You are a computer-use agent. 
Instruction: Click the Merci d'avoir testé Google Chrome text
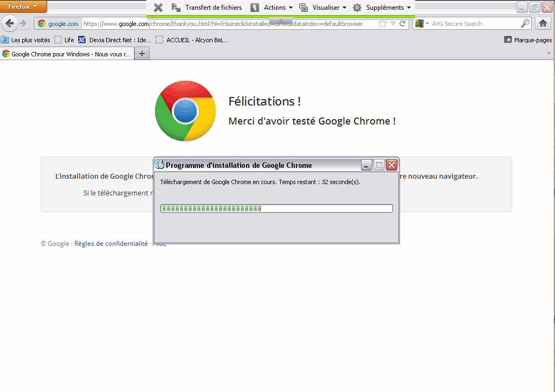click(312, 121)
